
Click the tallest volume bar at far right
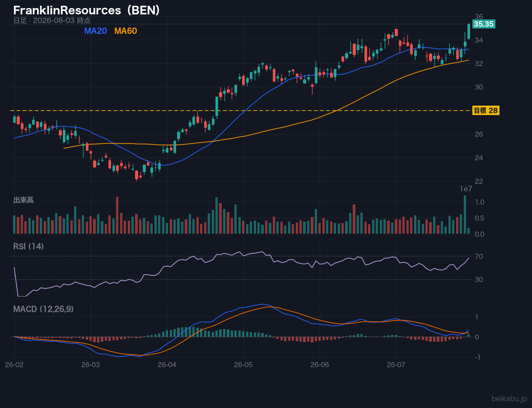[465, 215]
